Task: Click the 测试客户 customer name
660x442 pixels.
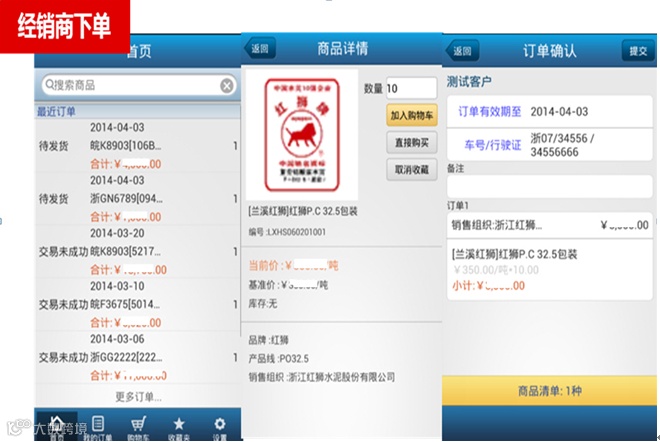Action: pyautogui.click(x=469, y=81)
